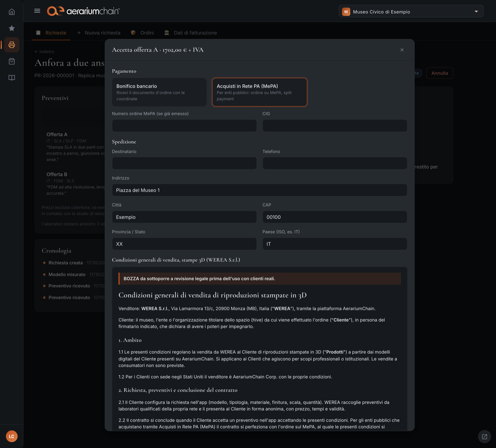The image size is (496, 448).
Task: Toggle the hamburger menu icon
Action: click(37, 11)
